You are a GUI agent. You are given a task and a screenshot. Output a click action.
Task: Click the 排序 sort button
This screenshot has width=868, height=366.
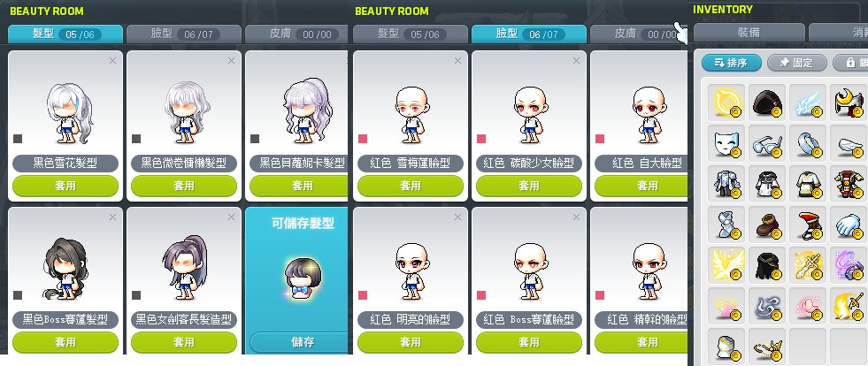click(731, 63)
